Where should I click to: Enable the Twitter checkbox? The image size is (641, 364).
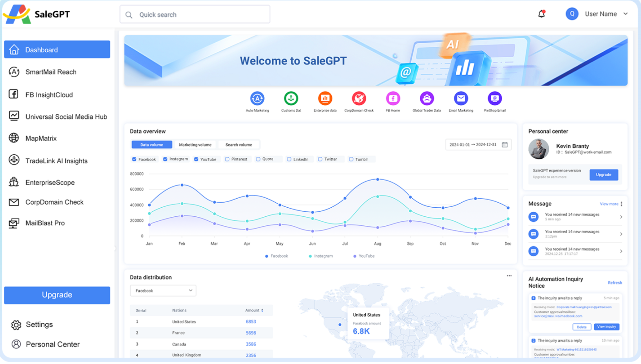(x=320, y=159)
